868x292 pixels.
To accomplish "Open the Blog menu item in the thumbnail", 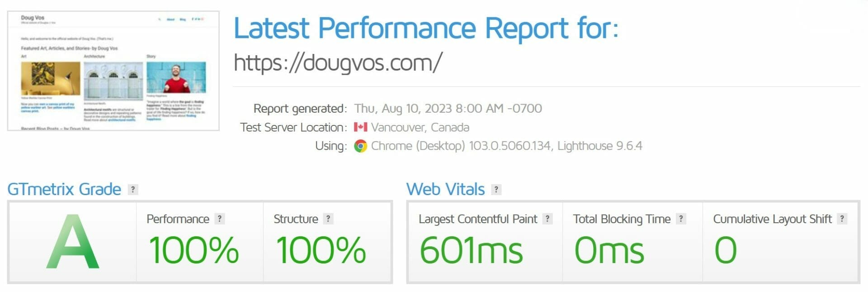I will pyautogui.click(x=183, y=19).
